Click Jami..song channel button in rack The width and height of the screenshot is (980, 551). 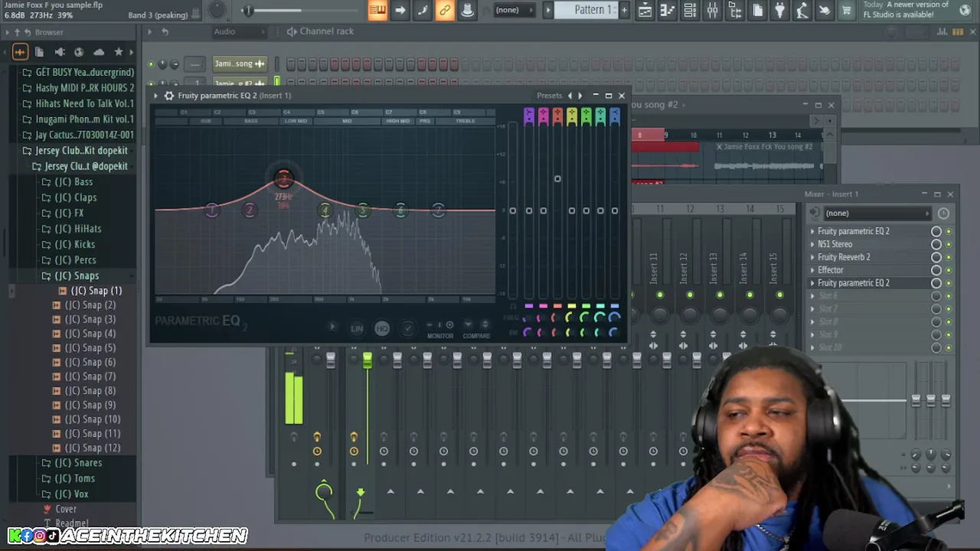(x=240, y=64)
